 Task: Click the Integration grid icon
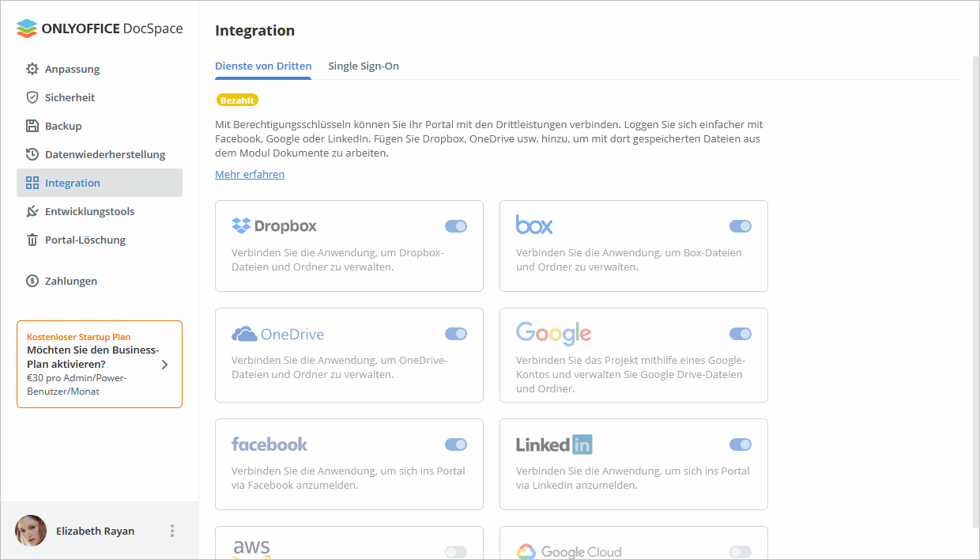pos(32,183)
